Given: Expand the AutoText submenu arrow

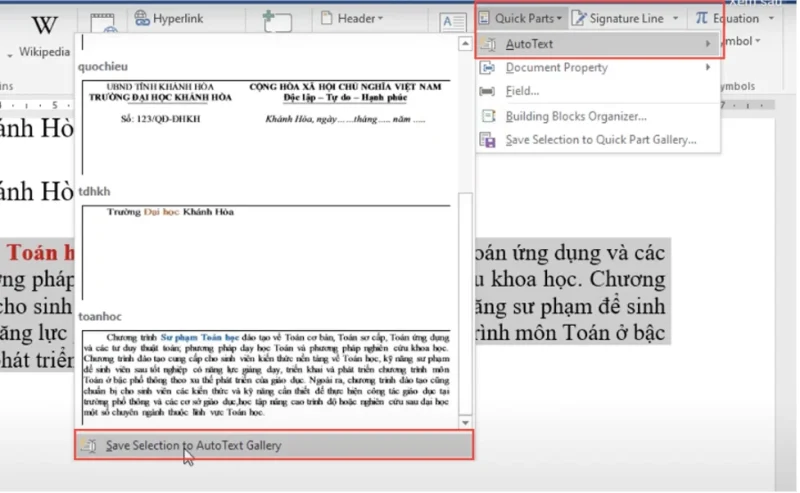Looking at the screenshot, I should [708, 44].
